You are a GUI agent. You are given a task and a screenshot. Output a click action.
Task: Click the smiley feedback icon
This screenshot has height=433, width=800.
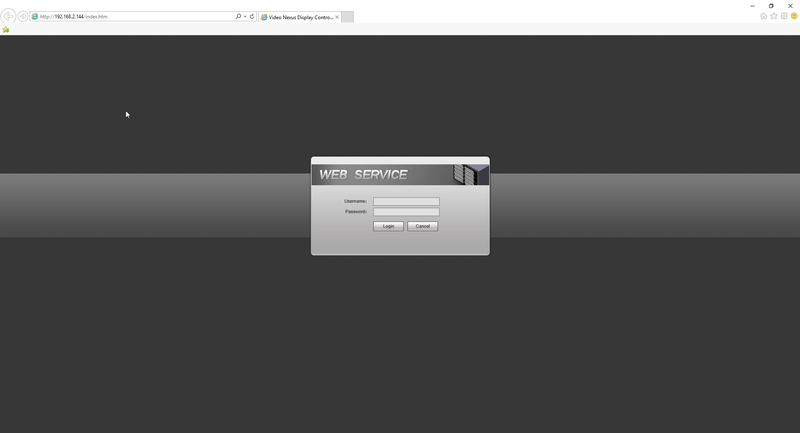click(794, 16)
